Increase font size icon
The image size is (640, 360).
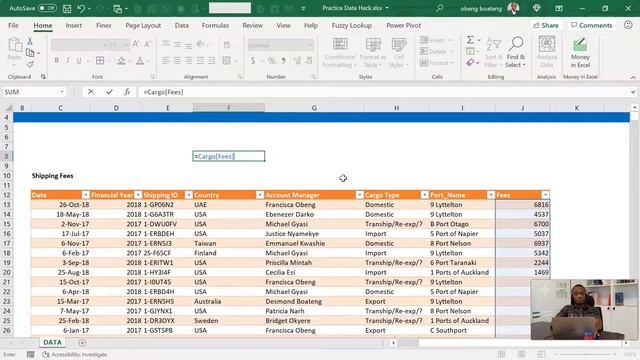[136, 44]
